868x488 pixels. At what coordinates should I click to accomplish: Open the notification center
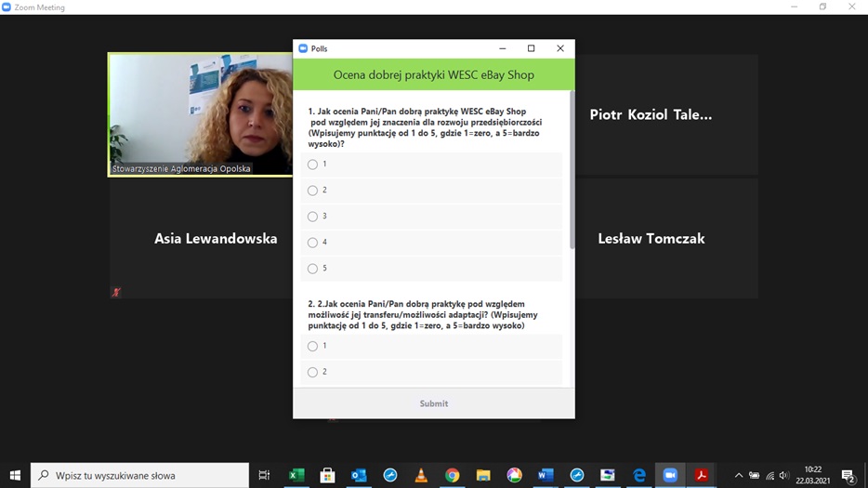[848, 475]
